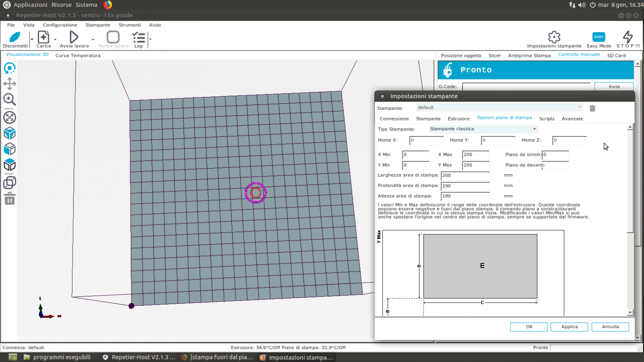This screenshot has height=362, width=644.
Task: Open Impostazioni stampante gear icon
Action: pyautogui.click(x=554, y=37)
